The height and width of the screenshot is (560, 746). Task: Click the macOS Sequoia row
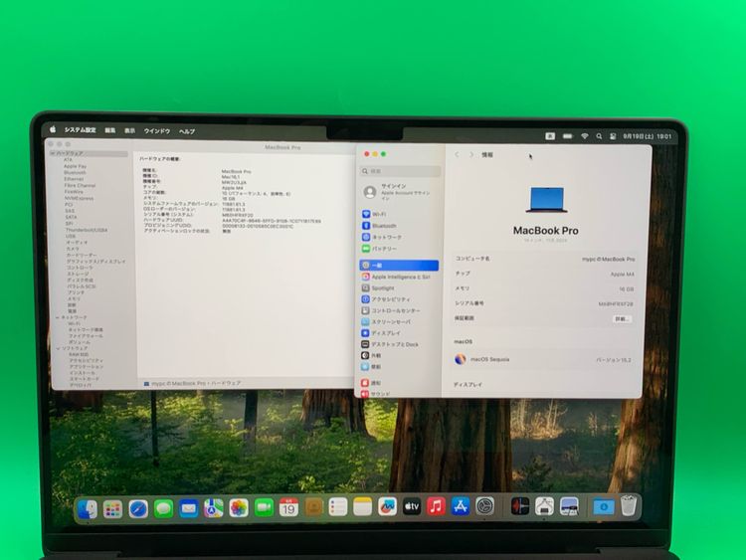click(543, 360)
